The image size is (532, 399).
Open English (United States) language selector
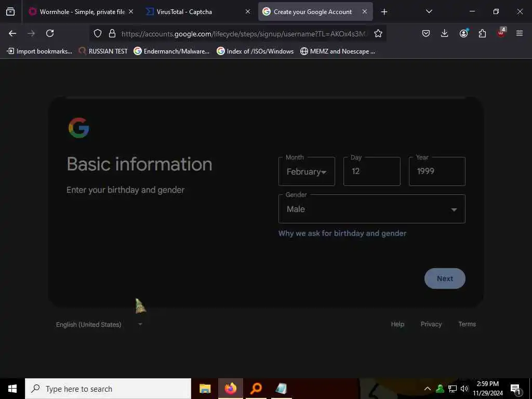(99, 324)
